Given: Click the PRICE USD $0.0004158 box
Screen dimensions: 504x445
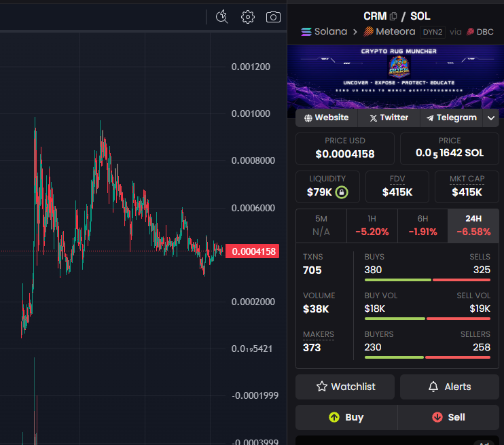Looking at the screenshot, I should [x=345, y=149].
